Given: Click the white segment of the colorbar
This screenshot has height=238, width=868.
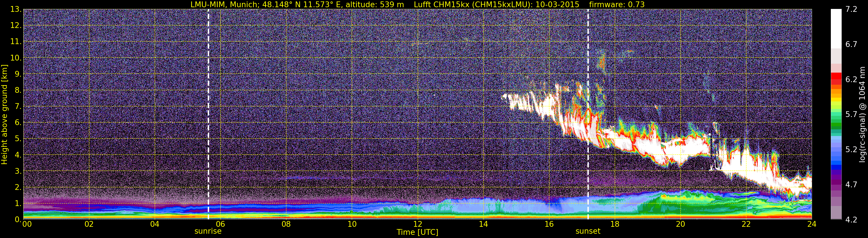Looking at the screenshot, I should (836, 29).
